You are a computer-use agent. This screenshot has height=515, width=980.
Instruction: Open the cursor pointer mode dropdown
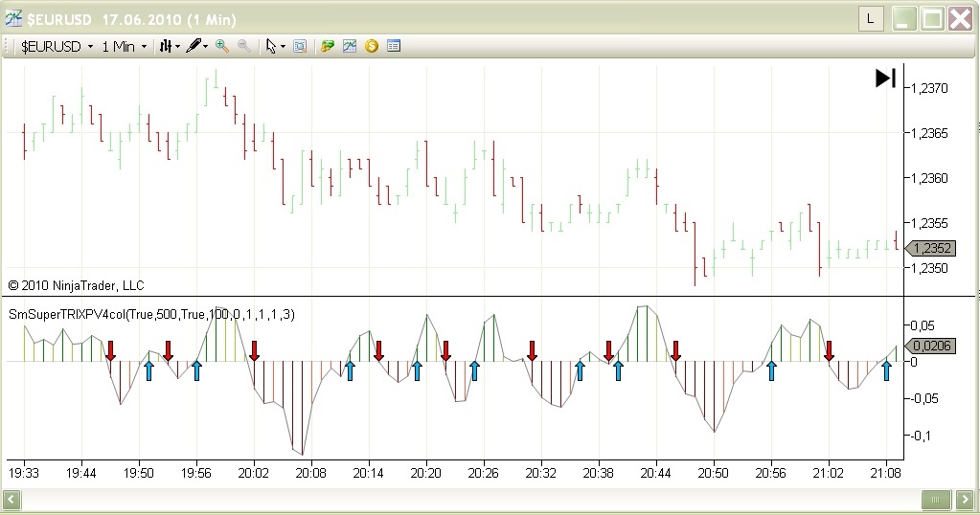point(276,46)
